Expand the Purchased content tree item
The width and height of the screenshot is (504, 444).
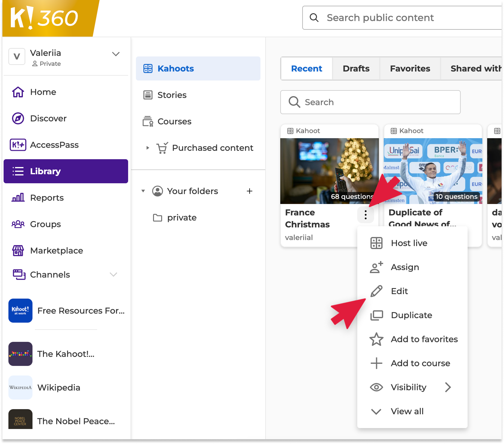click(x=148, y=148)
